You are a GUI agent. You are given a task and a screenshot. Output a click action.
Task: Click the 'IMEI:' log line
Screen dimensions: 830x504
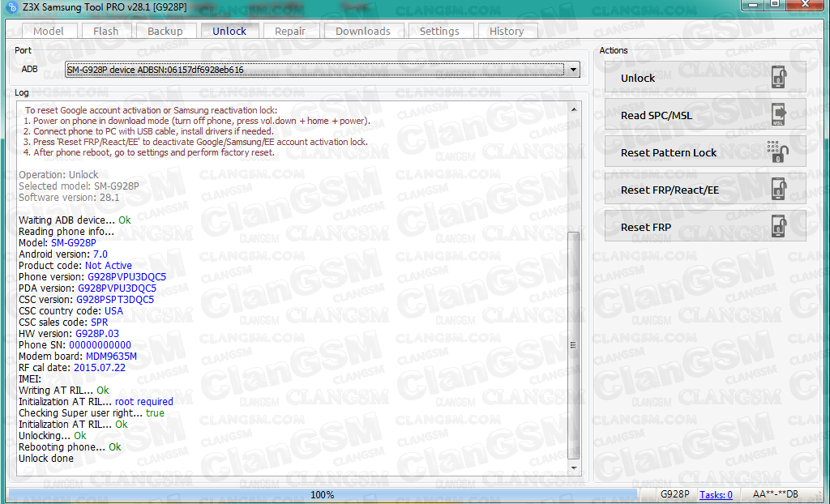[x=30, y=379]
